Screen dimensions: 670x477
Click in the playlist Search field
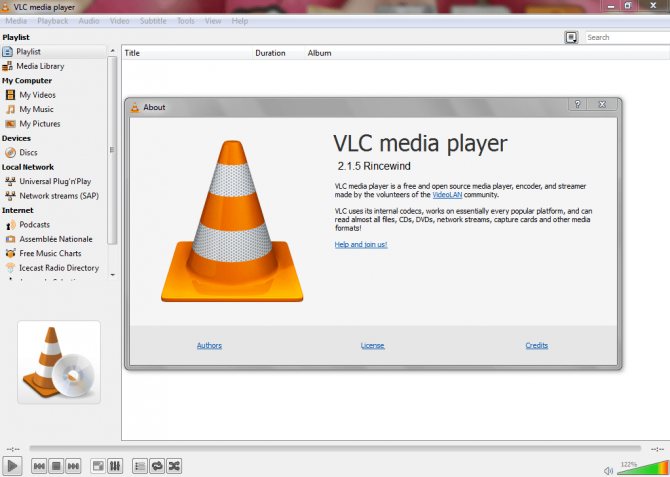[x=627, y=38]
